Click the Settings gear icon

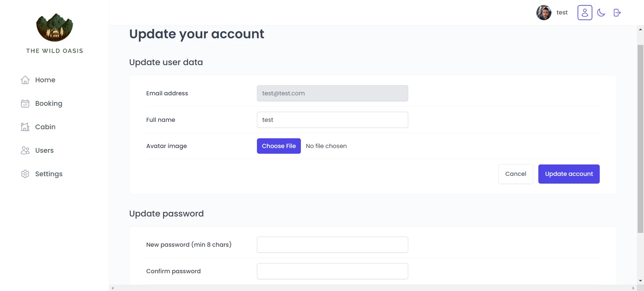click(25, 174)
